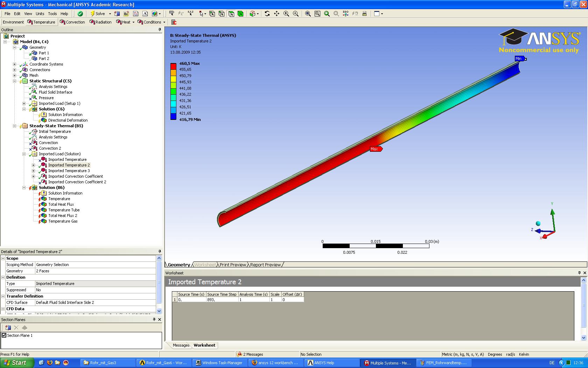Click the red worksheet icon after Conditions
Viewport: 588px width, 368px height.
click(x=174, y=22)
